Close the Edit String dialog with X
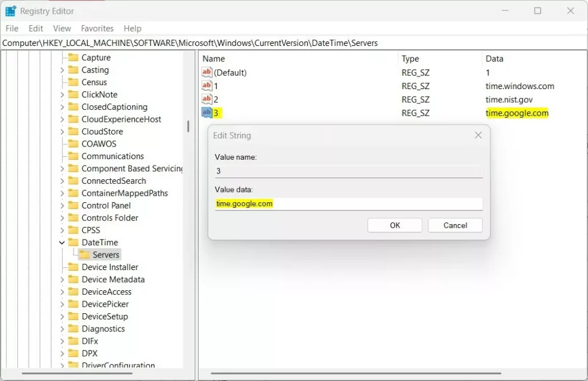Screen dimensions: 588x381 click(478, 135)
